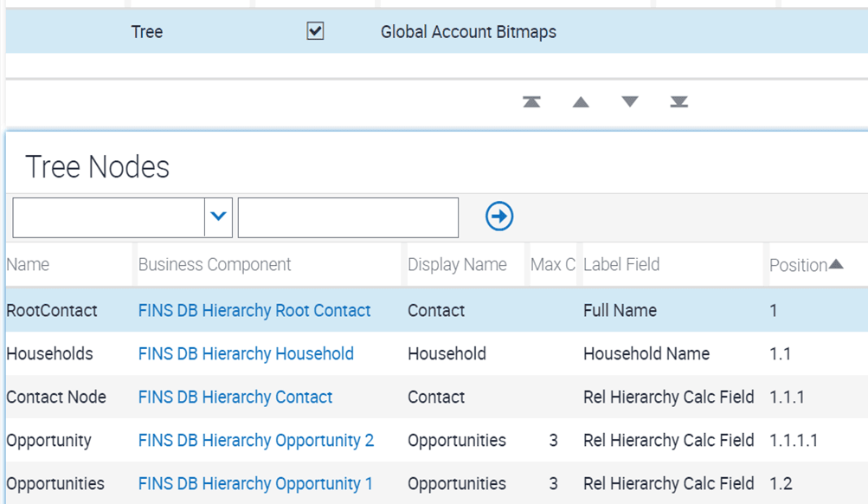Run the Tree Nodes search go button

499,216
